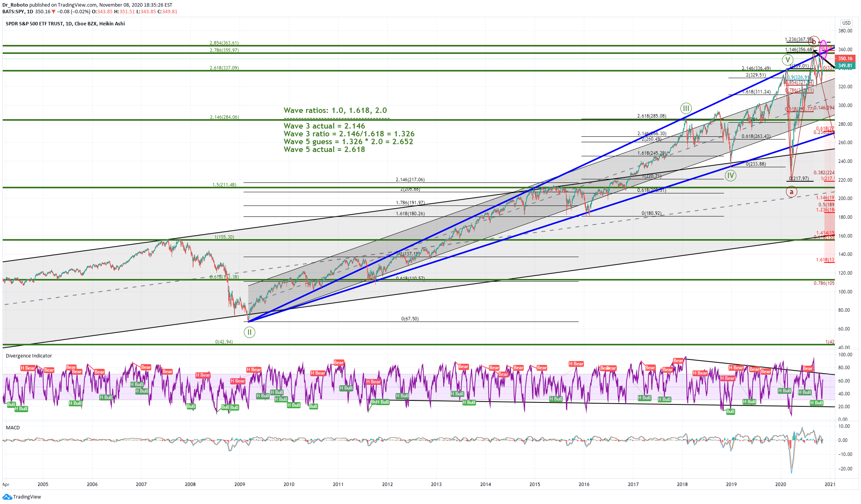The image size is (861, 504).
Task: Click the 1.618(311.24) Fibonacci label
Action: click(x=756, y=92)
